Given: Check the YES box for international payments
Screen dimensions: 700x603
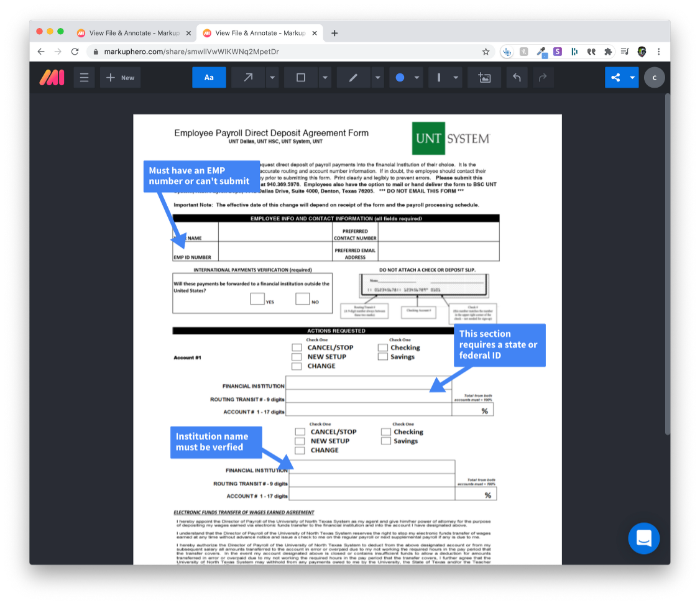Looking at the screenshot, I should point(257,298).
